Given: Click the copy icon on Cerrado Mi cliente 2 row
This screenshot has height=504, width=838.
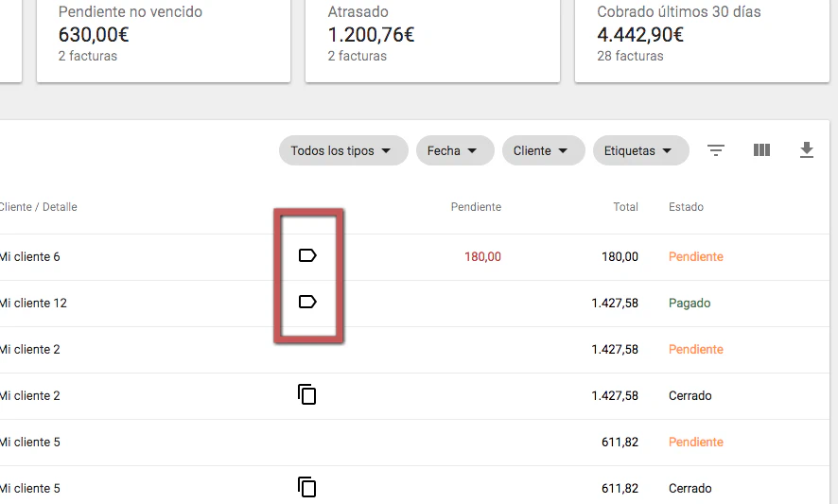Looking at the screenshot, I should [x=306, y=394].
